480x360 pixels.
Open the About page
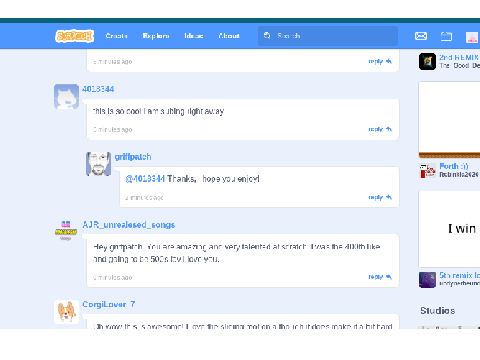point(229,36)
